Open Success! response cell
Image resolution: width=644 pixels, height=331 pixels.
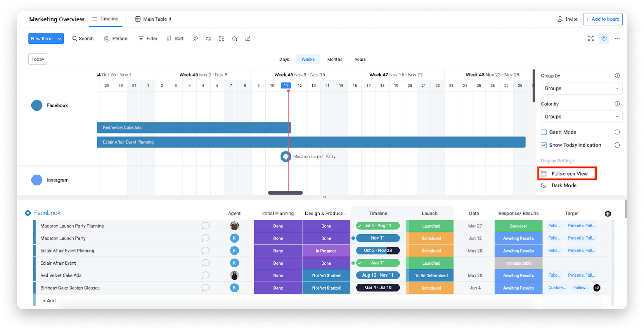coord(518,226)
